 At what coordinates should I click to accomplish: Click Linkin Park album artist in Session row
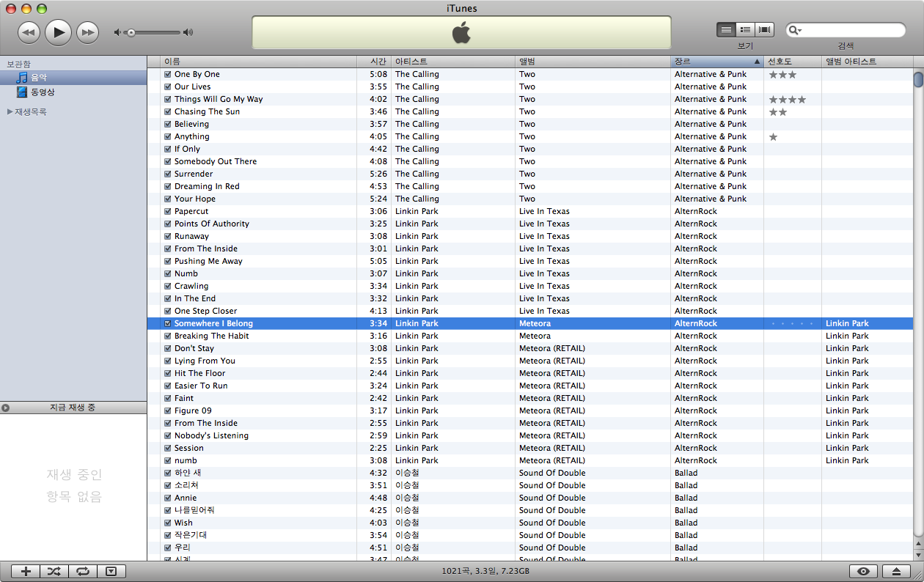pyautogui.click(x=847, y=448)
